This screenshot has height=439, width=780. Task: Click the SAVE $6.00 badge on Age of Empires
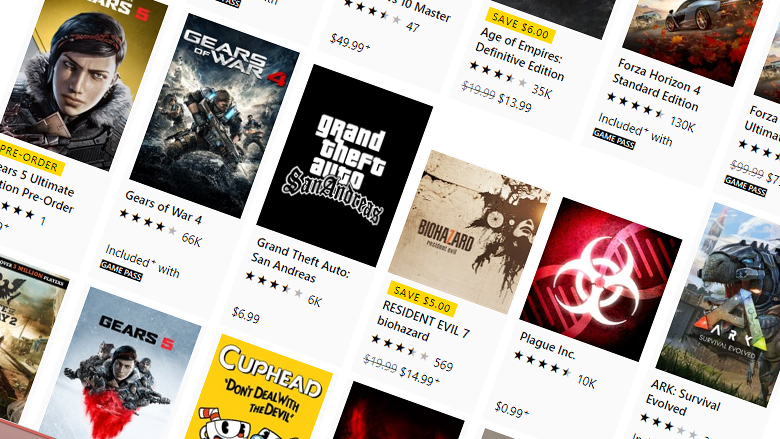(521, 25)
